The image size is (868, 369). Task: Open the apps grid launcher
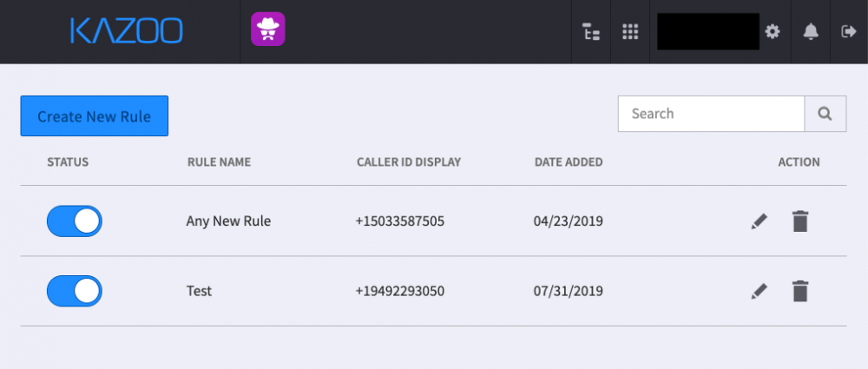click(x=630, y=31)
